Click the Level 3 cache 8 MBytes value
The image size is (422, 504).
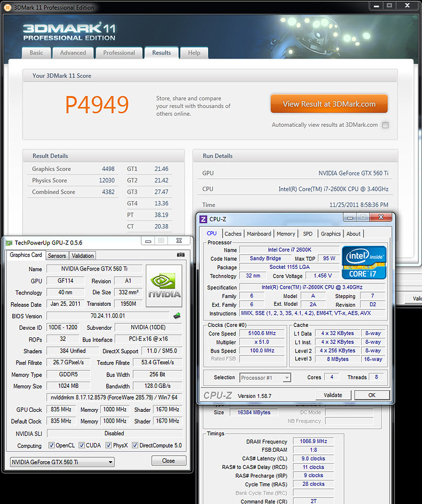[338, 359]
